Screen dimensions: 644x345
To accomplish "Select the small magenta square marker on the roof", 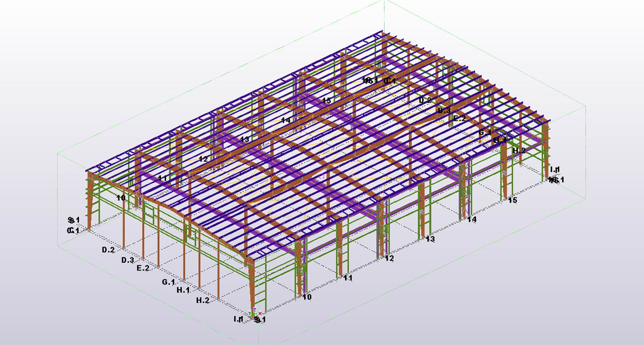I will pos(322,176).
